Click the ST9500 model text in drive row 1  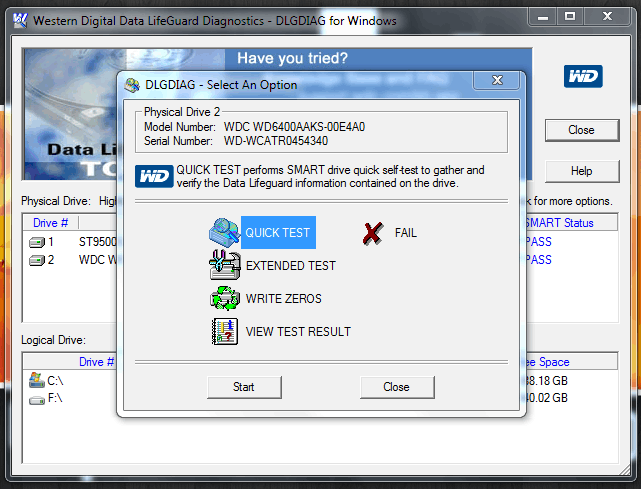tap(97, 242)
